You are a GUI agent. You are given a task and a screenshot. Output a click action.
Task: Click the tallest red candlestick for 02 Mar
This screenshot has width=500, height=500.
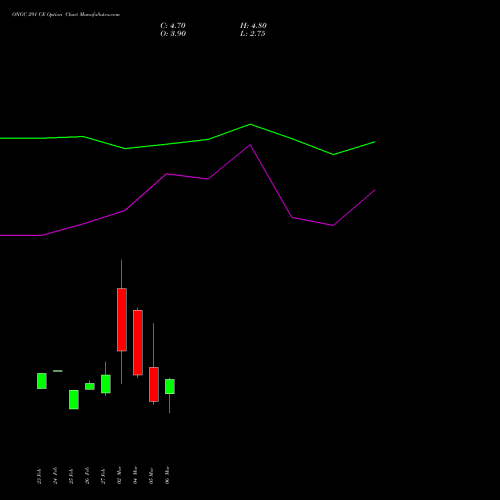122,319
